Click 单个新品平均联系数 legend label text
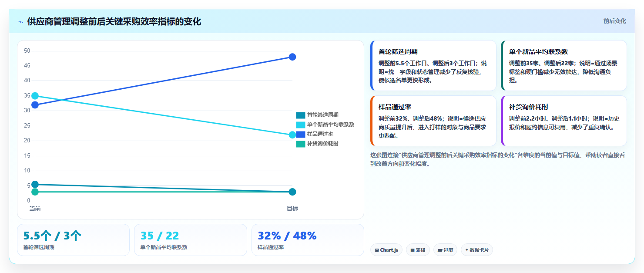 tap(331, 125)
